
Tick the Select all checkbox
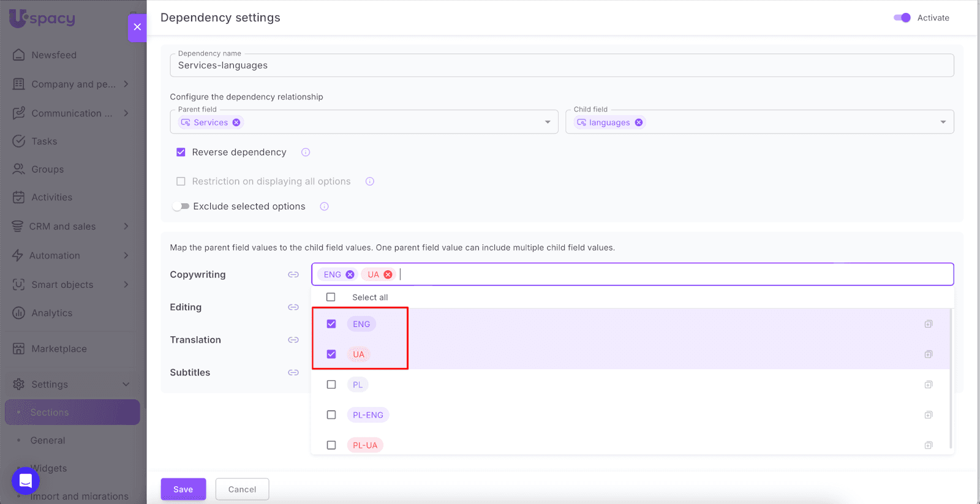coord(331,297)
